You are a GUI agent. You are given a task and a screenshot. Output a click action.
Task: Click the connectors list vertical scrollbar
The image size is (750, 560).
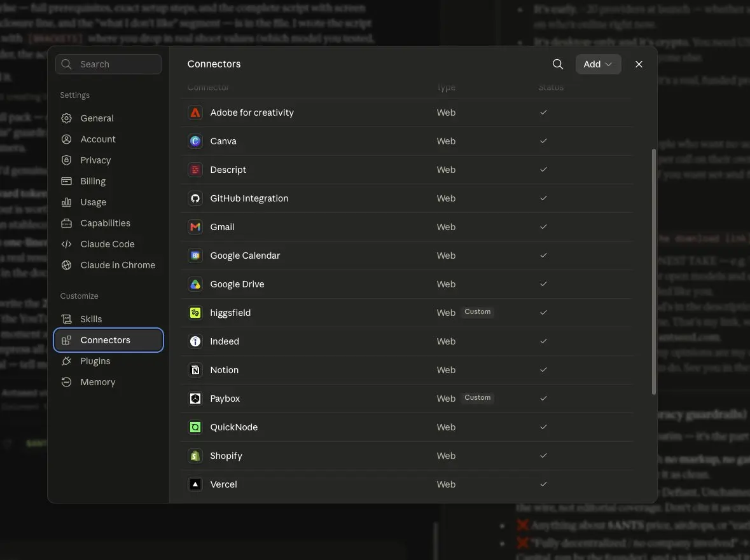[653, 271]
